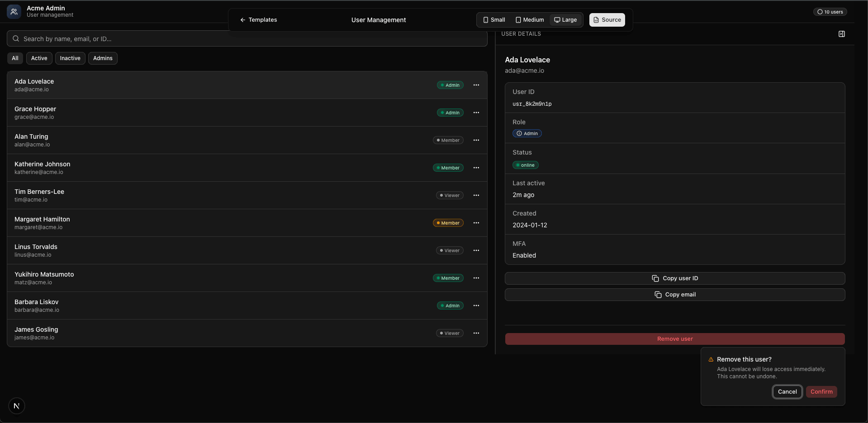Confirm removing the user
The width and height of the screenshot is (868, 423).
tap(821, 392)
